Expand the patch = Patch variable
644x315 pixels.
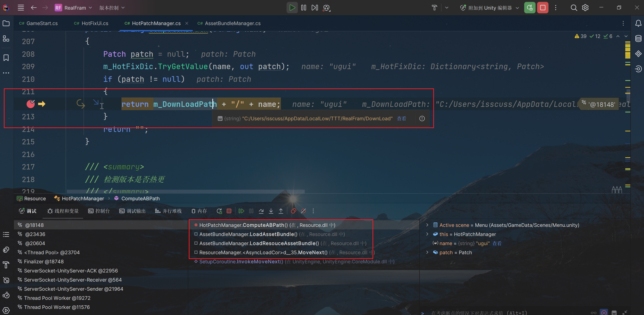point(427,252)
